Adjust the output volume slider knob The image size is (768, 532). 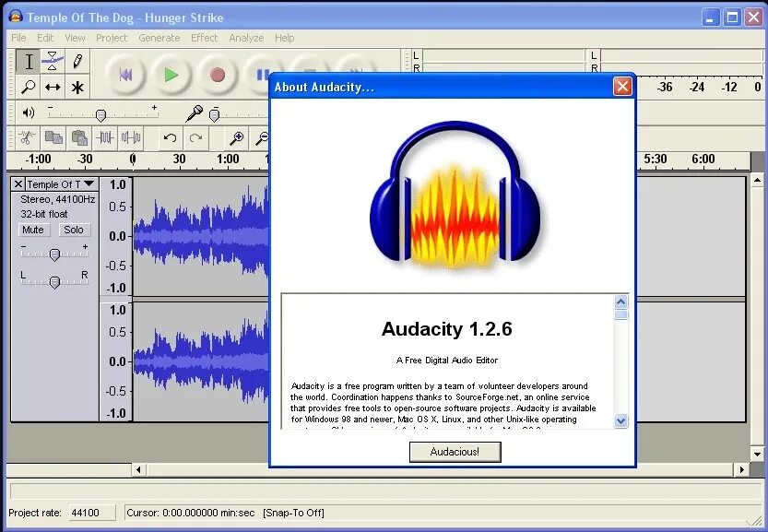pos(100,115)
